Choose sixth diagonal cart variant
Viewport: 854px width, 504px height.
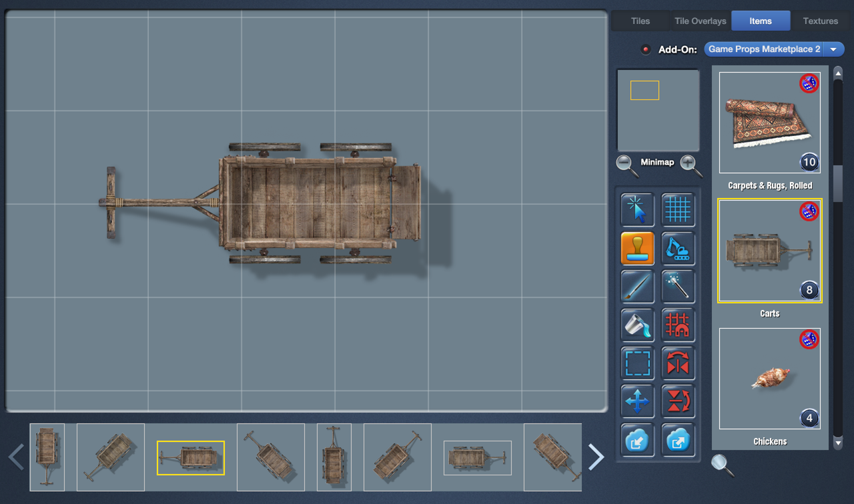(398, 457)
